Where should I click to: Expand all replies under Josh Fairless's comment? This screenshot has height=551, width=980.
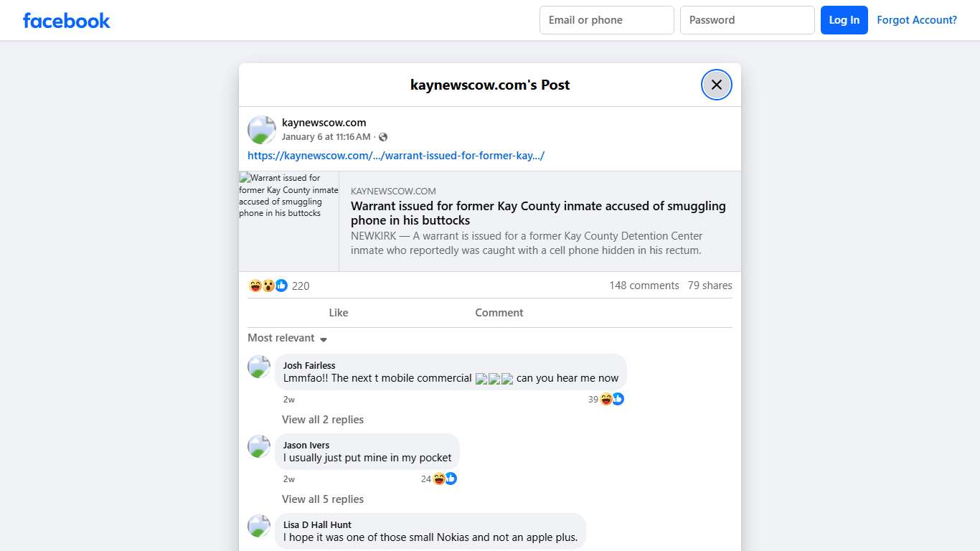click(x=323, y=419)
